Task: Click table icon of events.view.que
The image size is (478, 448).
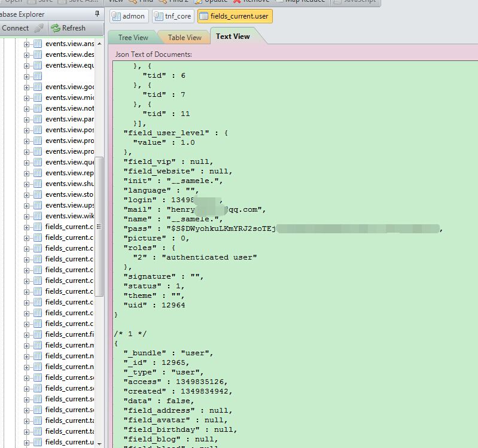Action: pos(38,162)
